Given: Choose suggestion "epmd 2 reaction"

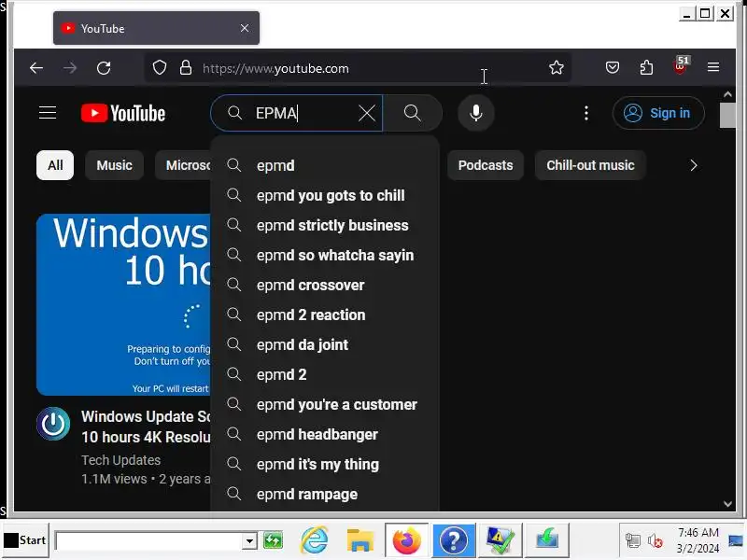Looking at the screenshot, I should tap(324, 315).
